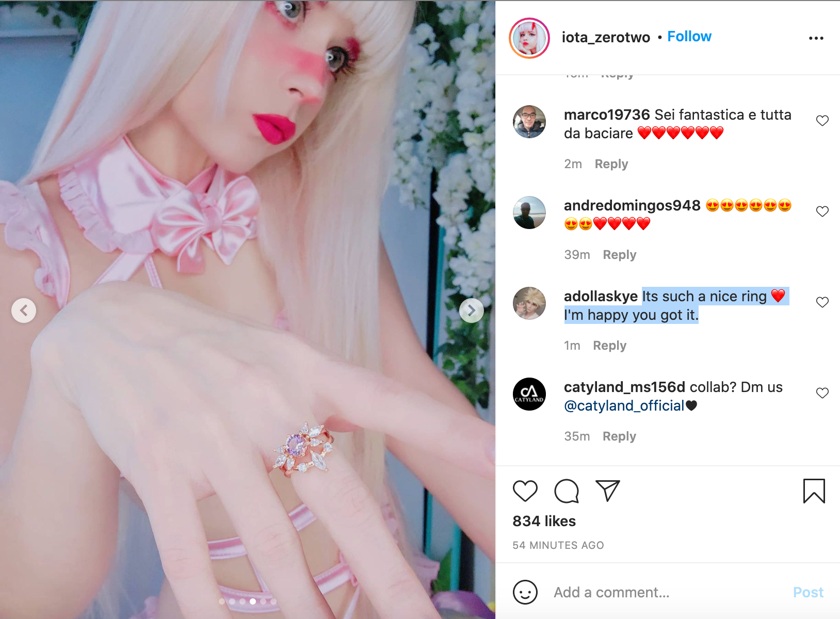This screenshot has height=619, width=840.
Task: Open the @catyland_official mention link
Action: tap(624, 406)
